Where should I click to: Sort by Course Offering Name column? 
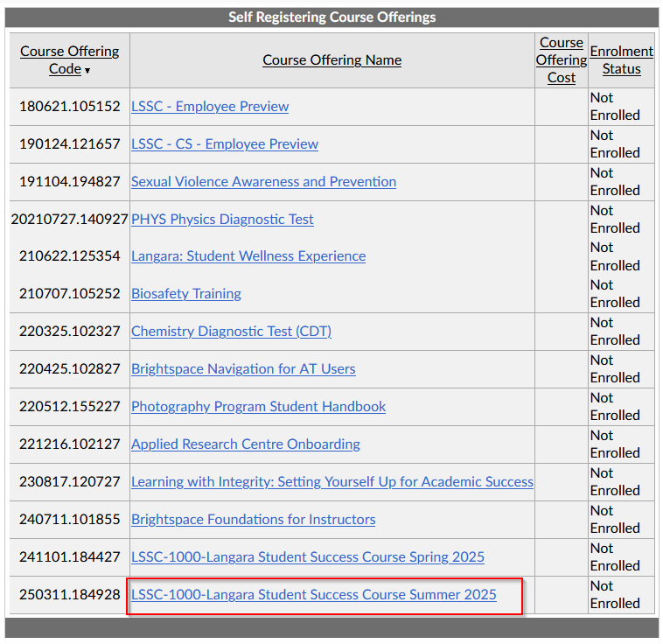(x=331, y=60)
